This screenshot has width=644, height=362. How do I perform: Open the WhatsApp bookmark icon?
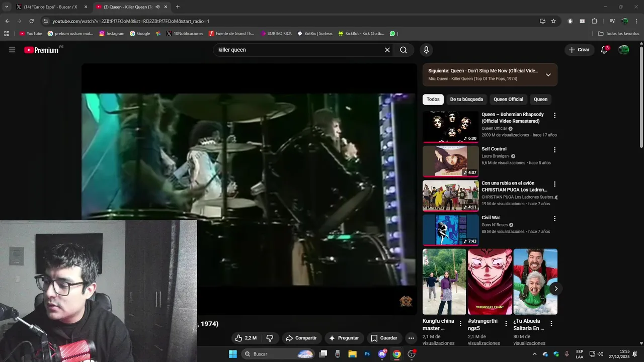[392, 33]
